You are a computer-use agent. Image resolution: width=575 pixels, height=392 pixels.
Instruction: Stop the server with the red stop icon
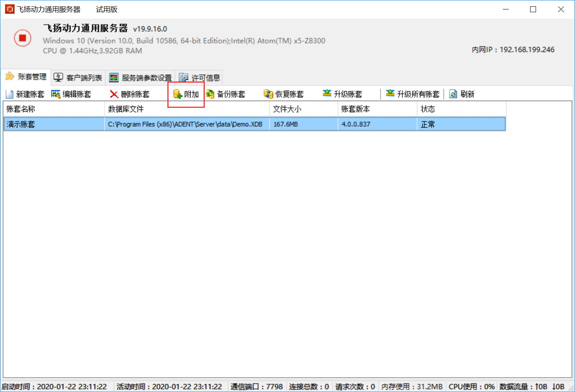click(x=22, y=38)
